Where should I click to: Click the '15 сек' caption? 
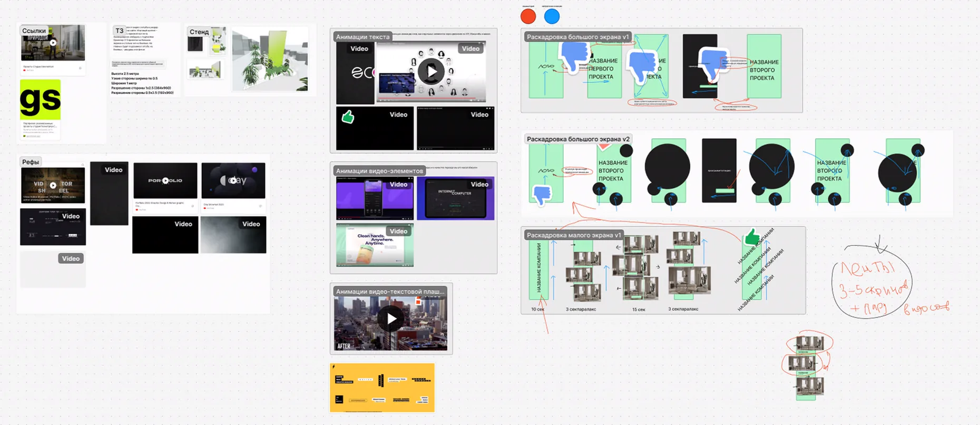[x=639, y=310]
